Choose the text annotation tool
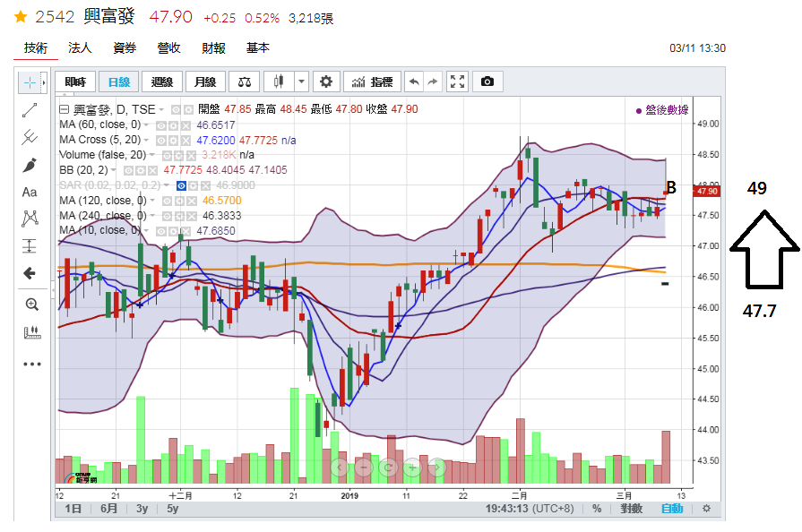 click(30, 192)
